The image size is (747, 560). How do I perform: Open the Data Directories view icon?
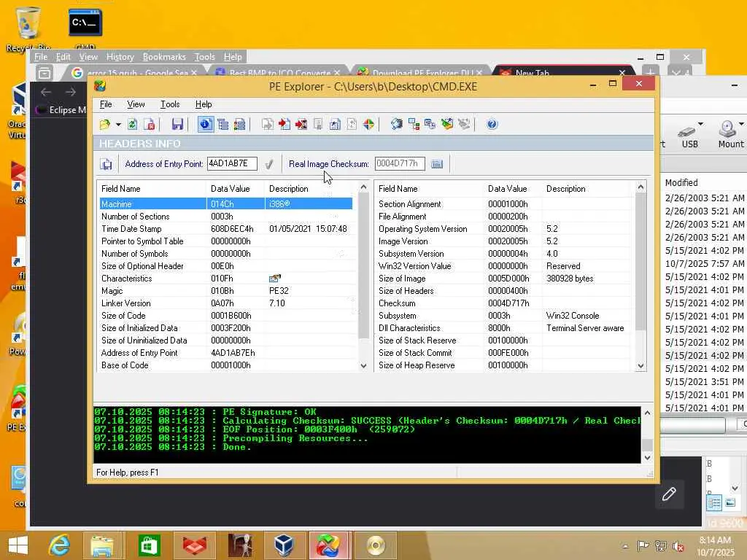(x=222, y=125)
